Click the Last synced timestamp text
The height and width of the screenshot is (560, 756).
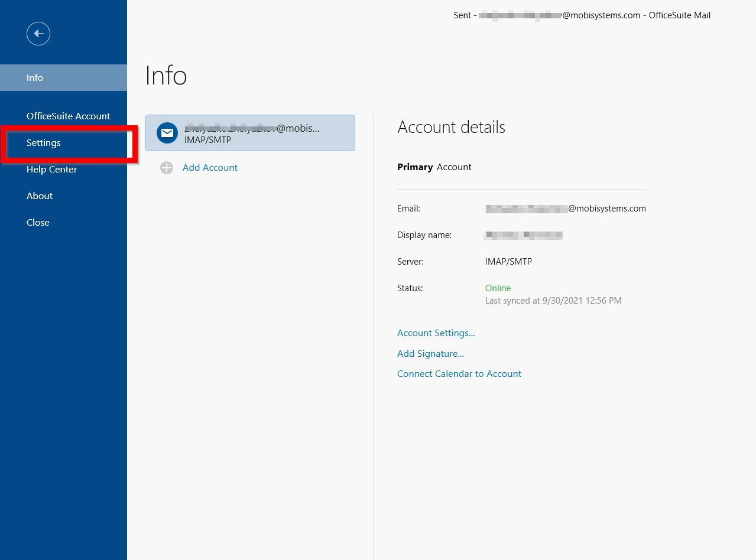pos(553,301)
